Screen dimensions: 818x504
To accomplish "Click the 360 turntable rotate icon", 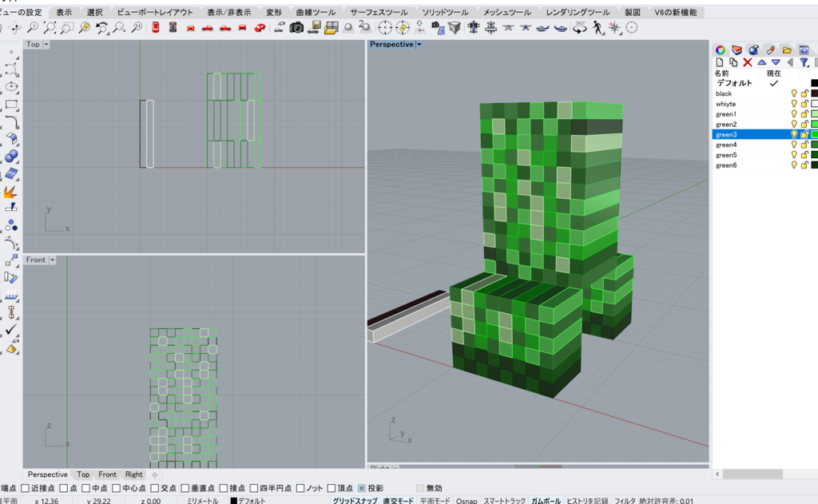I will pyautogui.click(x=580, y=28).
